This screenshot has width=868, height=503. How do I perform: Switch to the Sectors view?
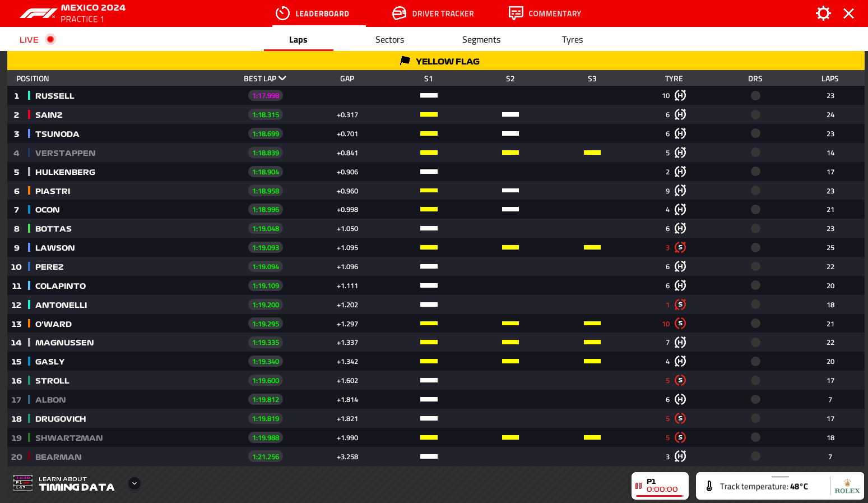click(389, 39)
